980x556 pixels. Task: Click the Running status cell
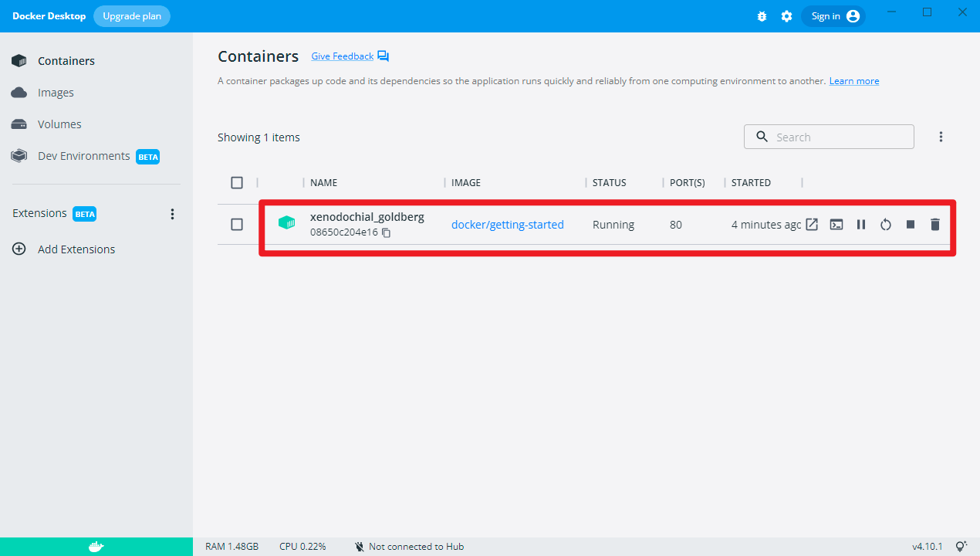point(613,225)
